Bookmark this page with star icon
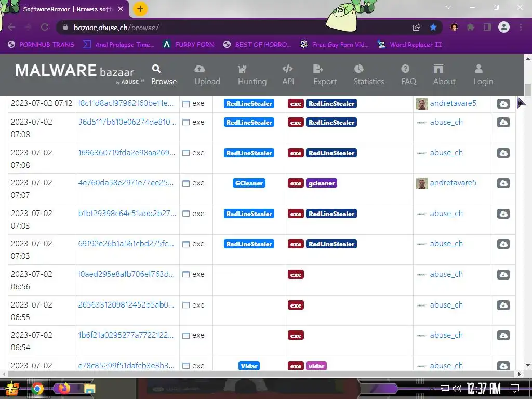 pos(433,27)
